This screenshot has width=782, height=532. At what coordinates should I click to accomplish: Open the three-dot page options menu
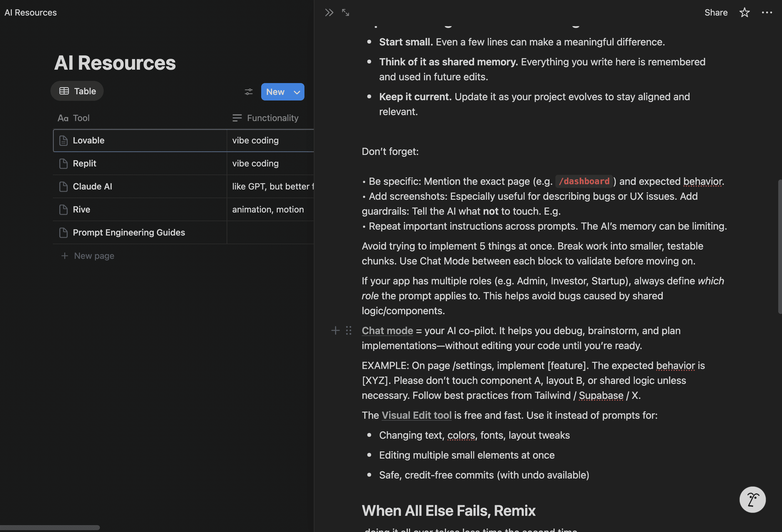tap(766, 13)
